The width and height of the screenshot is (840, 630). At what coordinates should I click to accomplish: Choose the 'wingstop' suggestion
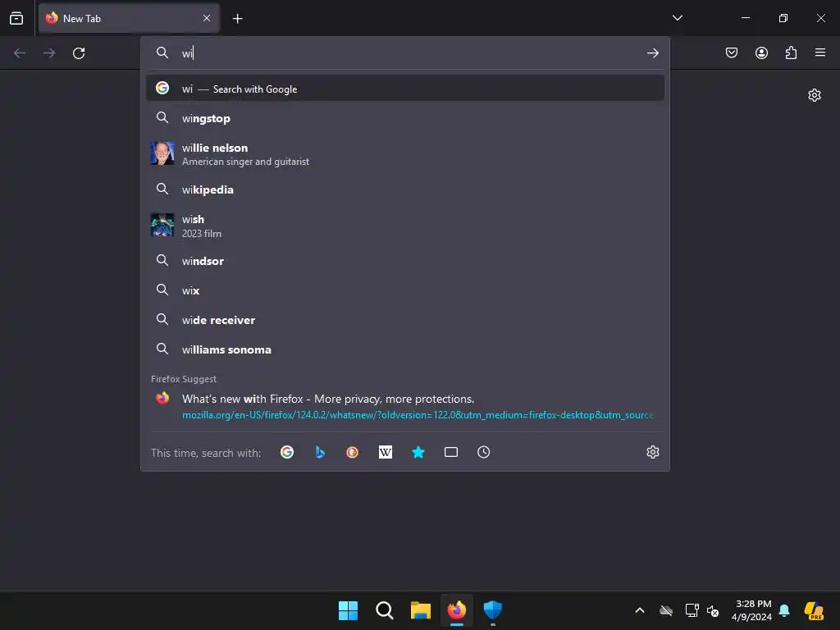click(x=405, y=118)
